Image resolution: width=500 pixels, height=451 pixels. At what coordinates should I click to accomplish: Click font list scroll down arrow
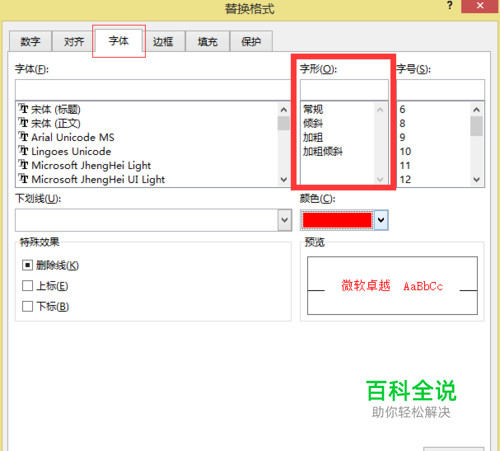point(284,179)
